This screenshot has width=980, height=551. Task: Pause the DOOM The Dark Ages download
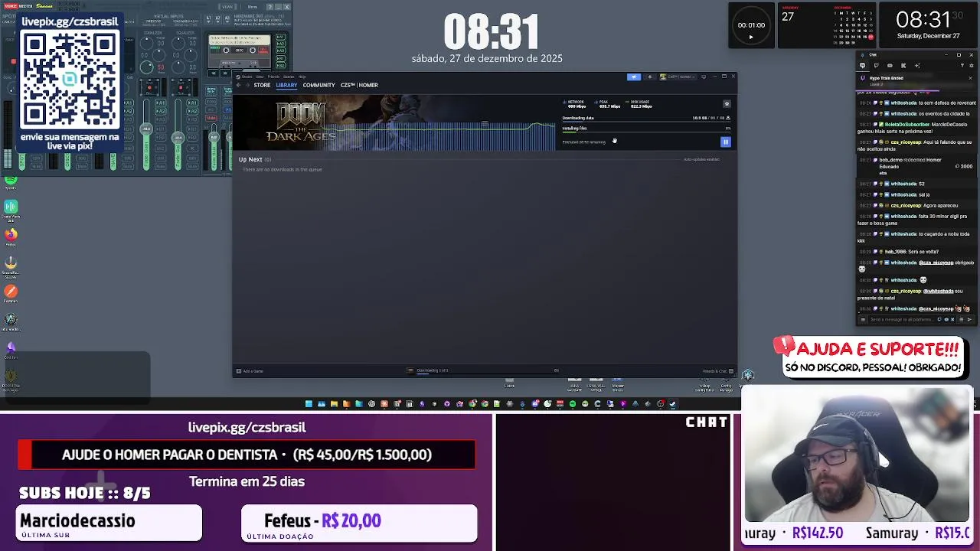click(726, 142)
